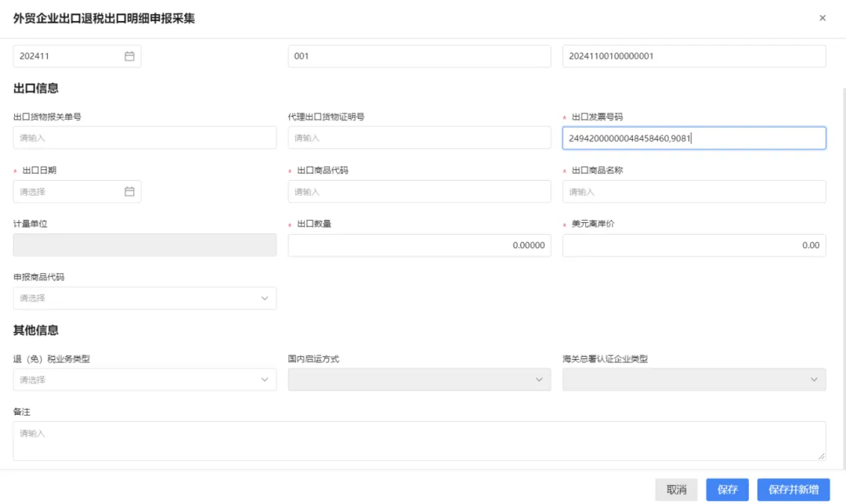This screenshot has height=504, width=846.
Task: Close the dialog with the X icon
Action: pos(822,18)
